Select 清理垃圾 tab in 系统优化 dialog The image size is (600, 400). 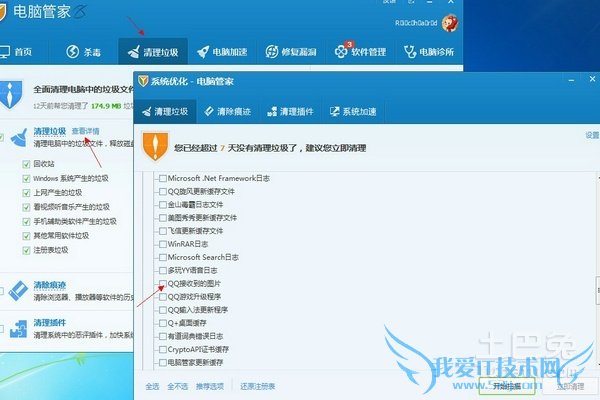165,111
